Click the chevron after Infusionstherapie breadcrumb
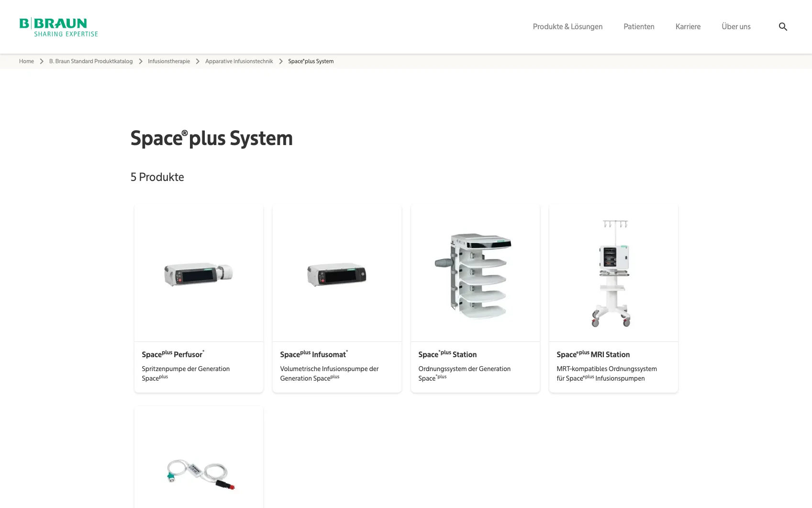The height and width of the screenshot is (508, 812). [198, 61]
